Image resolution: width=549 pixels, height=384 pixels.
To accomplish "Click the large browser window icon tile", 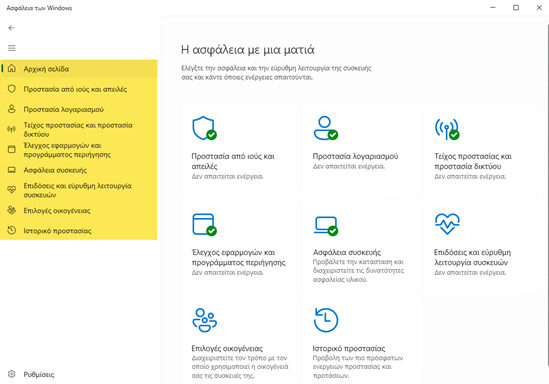I will pyautogui.click(x=204, y=225).
